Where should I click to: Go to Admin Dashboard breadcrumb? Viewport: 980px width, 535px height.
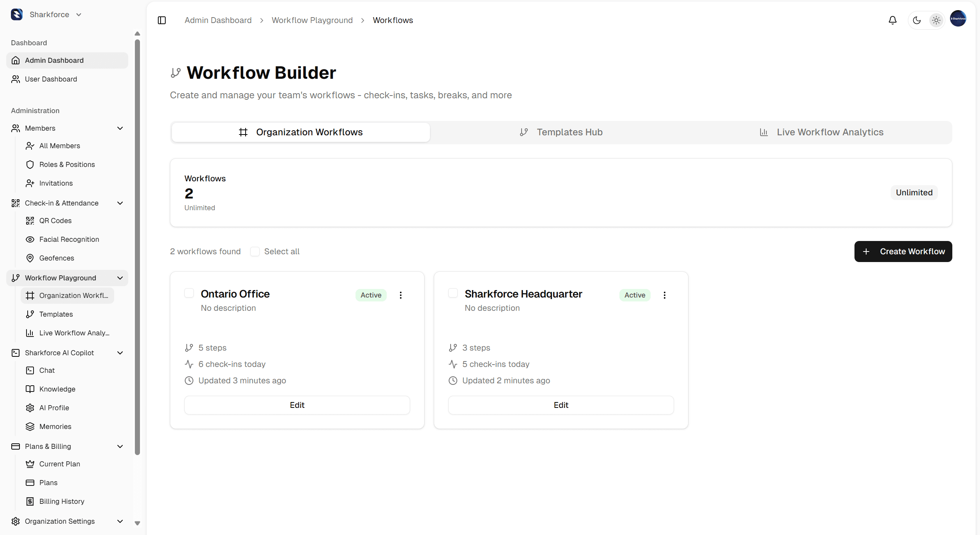(218, 20)
